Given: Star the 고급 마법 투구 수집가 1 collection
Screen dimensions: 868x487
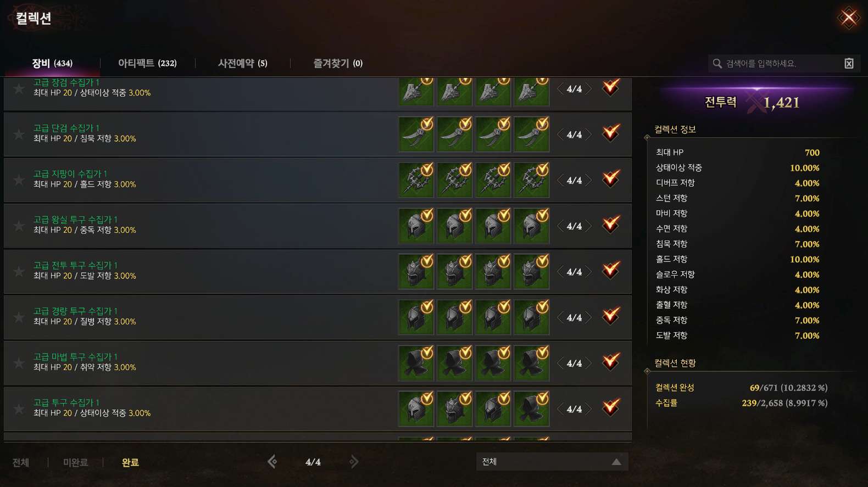Looking at the screenshot, I should [19, 363].
